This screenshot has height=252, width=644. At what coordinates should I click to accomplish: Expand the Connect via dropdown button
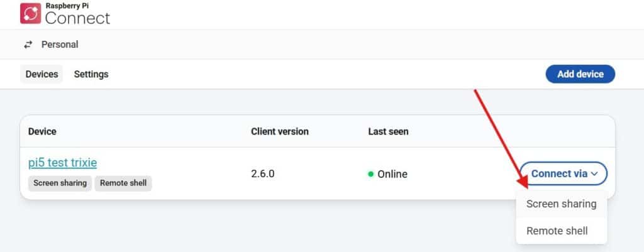point(558,173)
